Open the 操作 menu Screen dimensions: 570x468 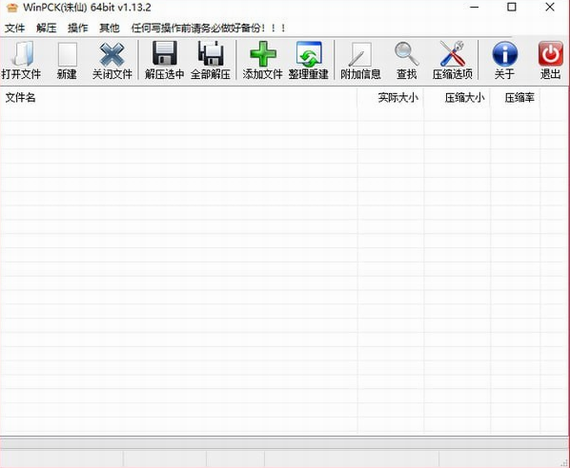tap(78, 28)
